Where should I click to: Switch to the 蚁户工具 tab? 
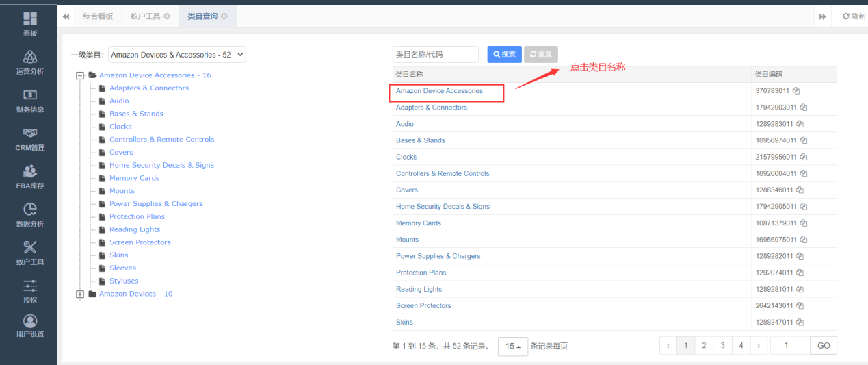pyautogui.click(x=145, y=16)
